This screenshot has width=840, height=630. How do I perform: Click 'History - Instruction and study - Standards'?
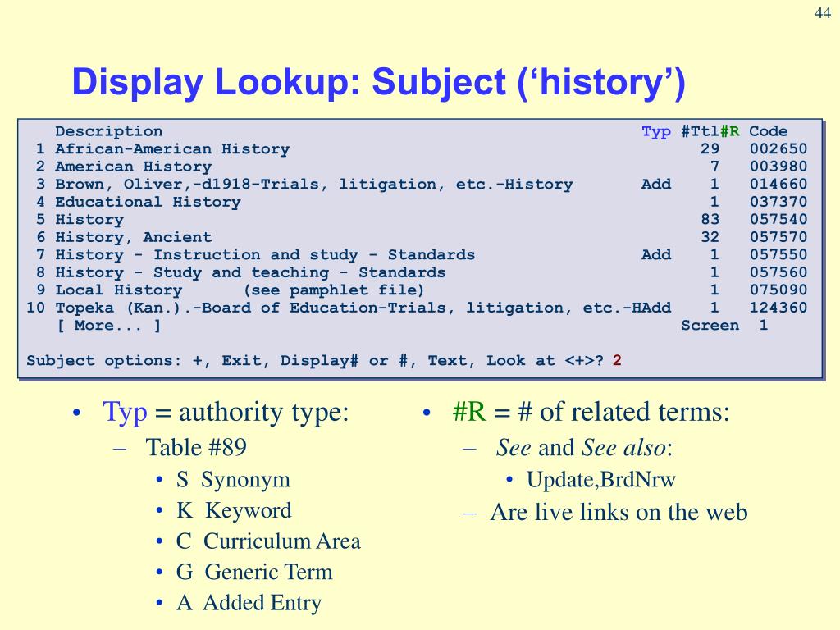click(x=265, y=254)
